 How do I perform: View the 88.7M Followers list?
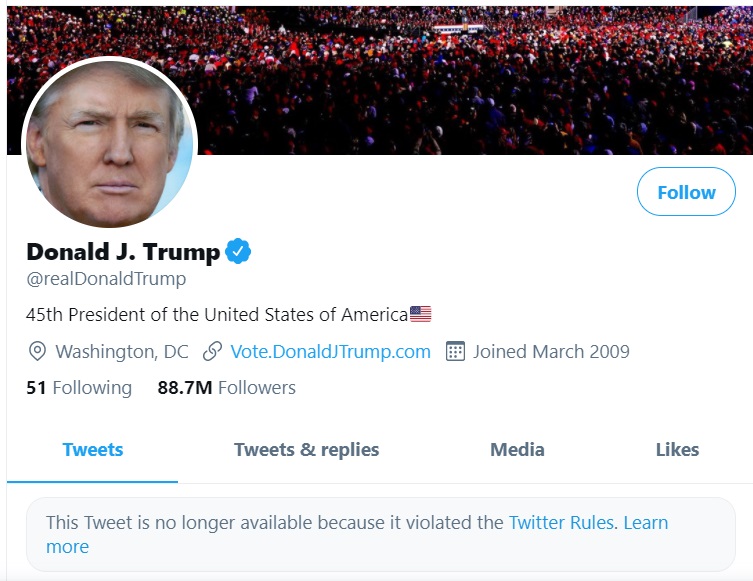click(x=226, y=388)
